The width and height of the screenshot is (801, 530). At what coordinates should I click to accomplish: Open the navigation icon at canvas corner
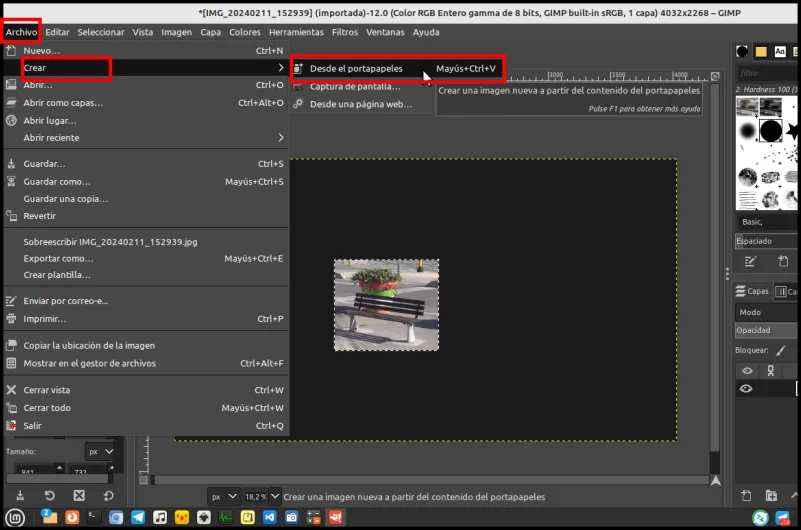tap(716, 480)
